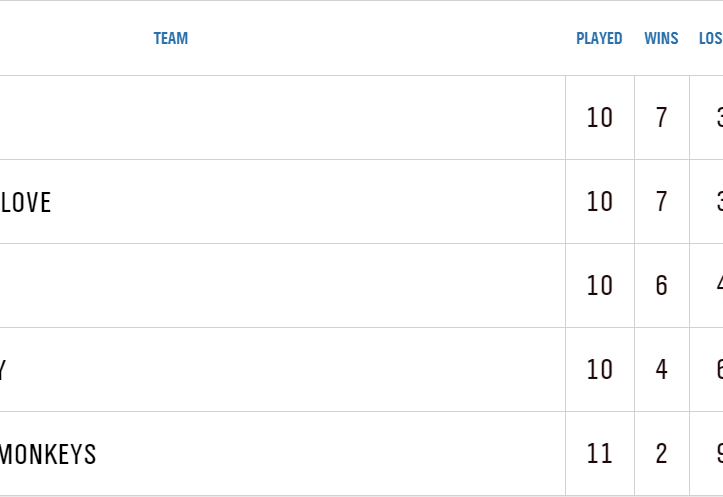Click the blank team cell in first row
Screen dimensions: 723x497
coord(280,118)
